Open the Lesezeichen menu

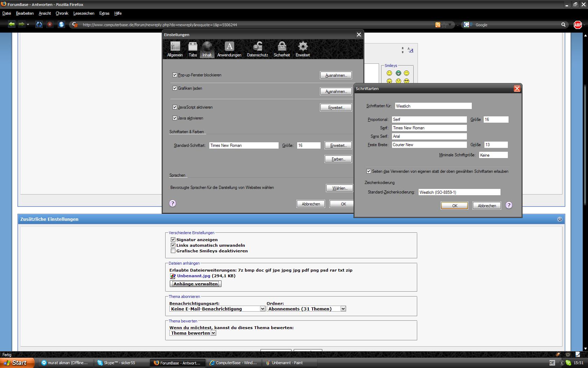[x=84, y=13]
